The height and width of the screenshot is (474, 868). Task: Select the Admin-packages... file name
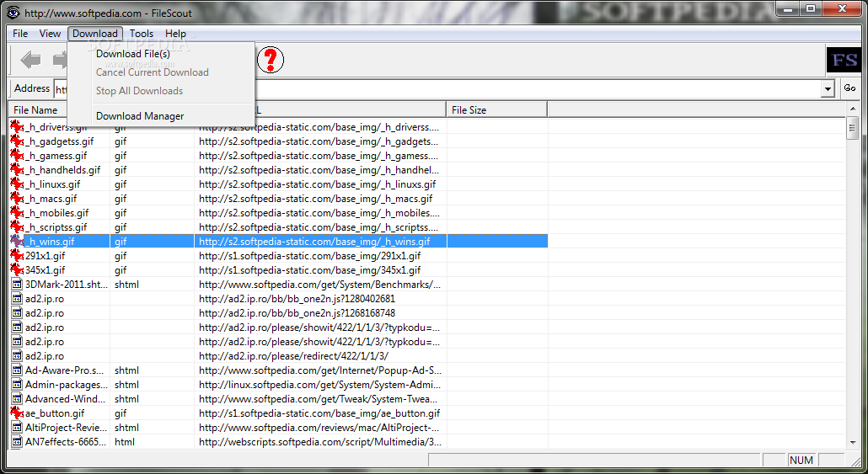(x=67, y=385)
